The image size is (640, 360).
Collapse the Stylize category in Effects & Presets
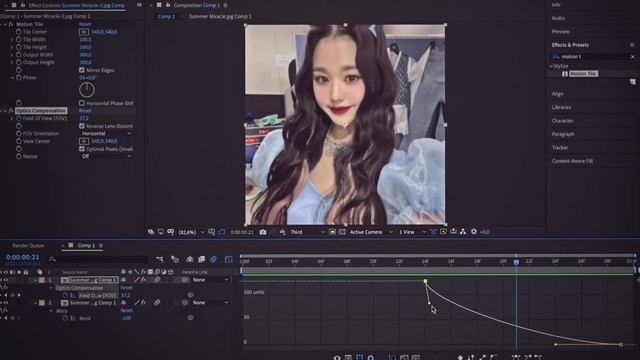[551, 66]
